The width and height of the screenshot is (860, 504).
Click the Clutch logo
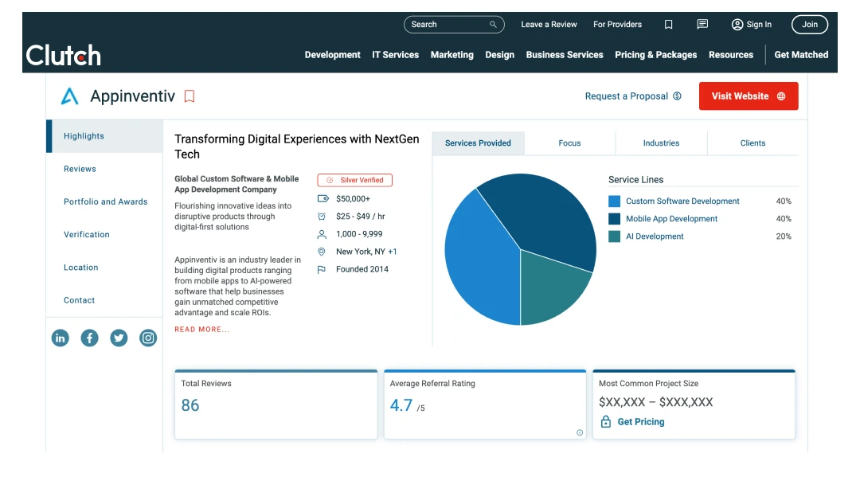pyautogui.click(x=64, y=55)
